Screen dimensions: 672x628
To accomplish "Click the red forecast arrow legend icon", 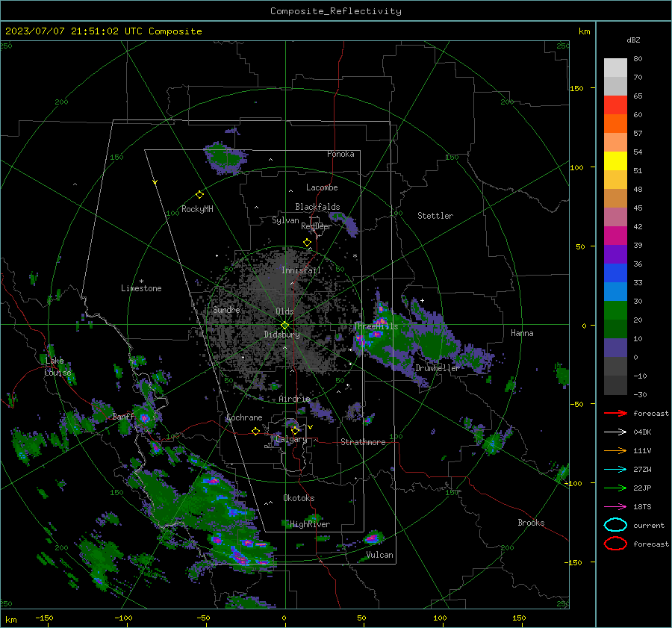I will 615,413.
